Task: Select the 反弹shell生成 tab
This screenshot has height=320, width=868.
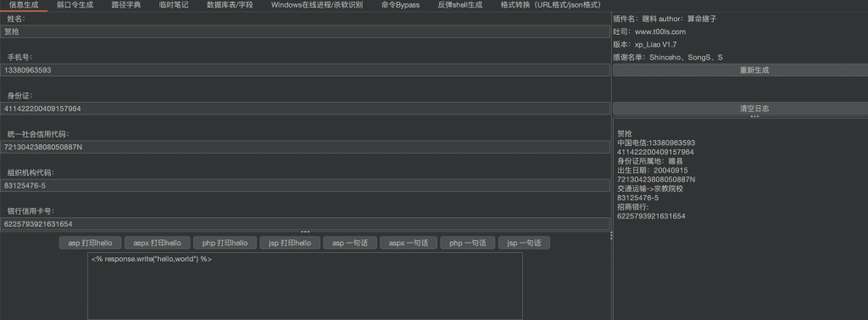Action: point(459,5)
